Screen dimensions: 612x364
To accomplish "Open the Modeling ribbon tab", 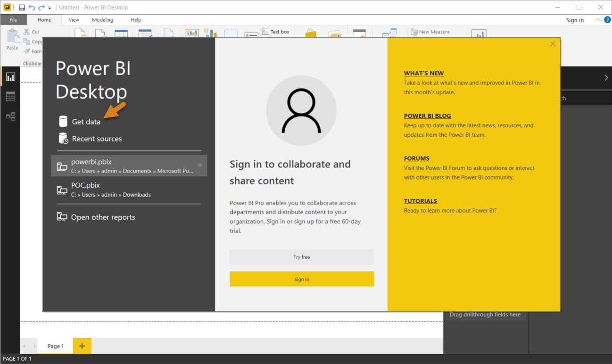I will pos(103,20).
